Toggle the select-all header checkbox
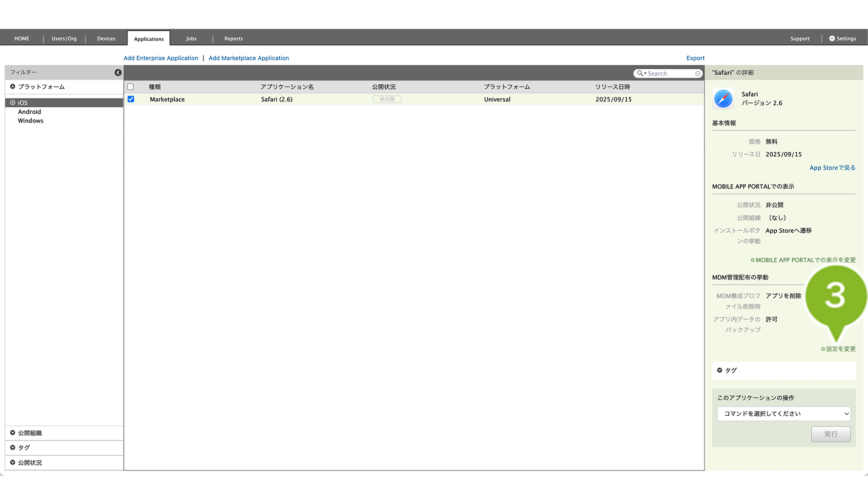868x488 pixels. pyautogui.click(x=130, y=87)
